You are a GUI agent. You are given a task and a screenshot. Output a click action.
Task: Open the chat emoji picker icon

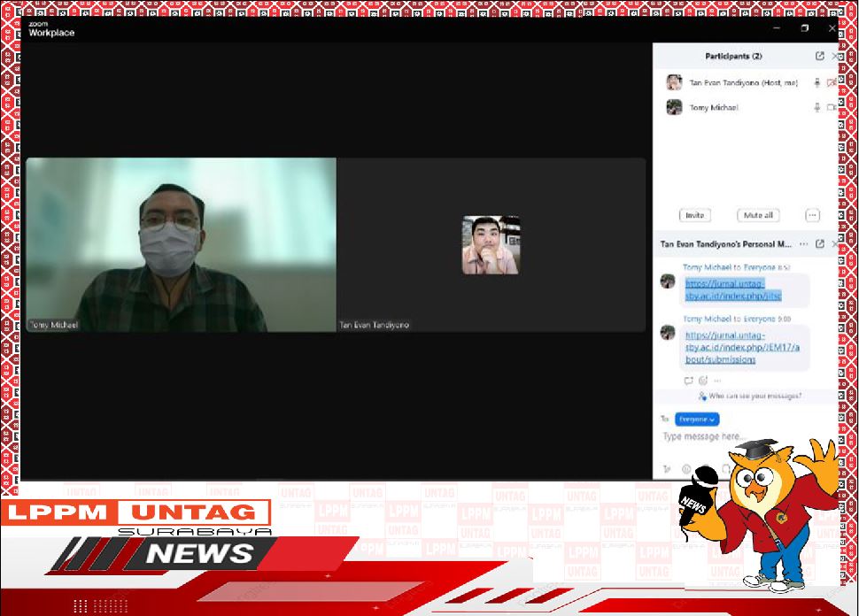(686, 469)
